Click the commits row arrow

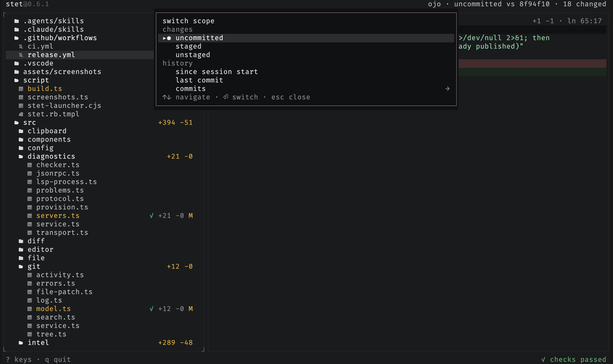pos(448,89)
